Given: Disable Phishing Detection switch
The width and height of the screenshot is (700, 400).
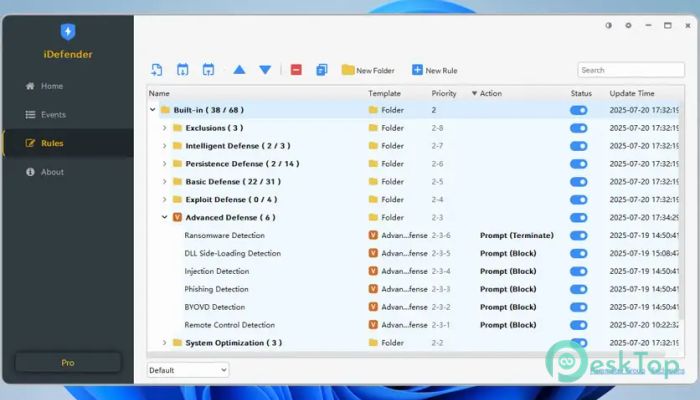Looking at the screenshot, I should coord(579,289).
